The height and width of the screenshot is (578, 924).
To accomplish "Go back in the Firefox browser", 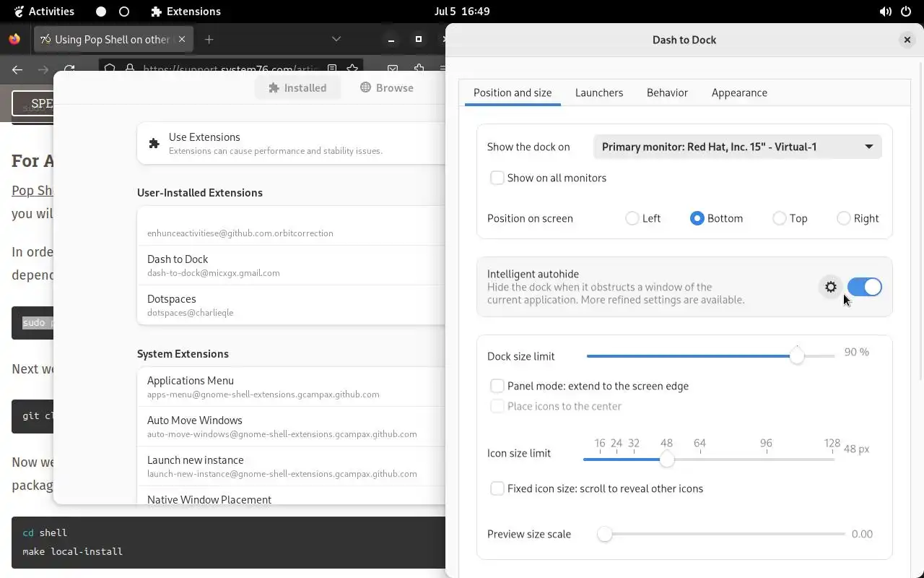I will 17,69.
